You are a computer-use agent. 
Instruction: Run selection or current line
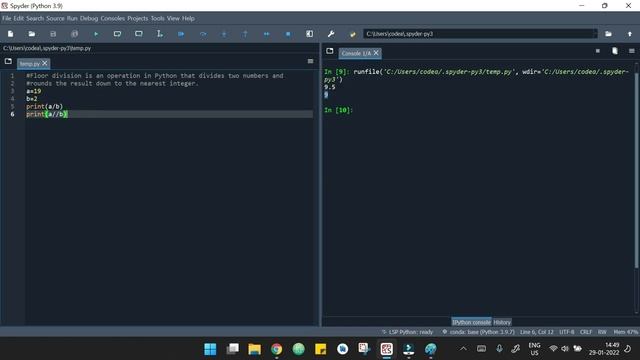160,34
